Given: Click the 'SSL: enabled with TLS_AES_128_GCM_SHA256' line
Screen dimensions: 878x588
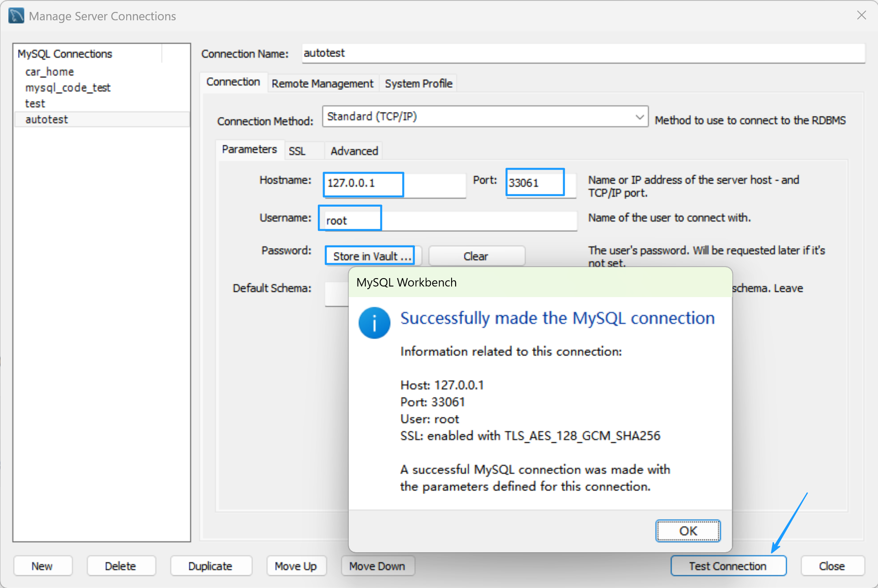Looking at the screenshot, I should click(530, 436).
